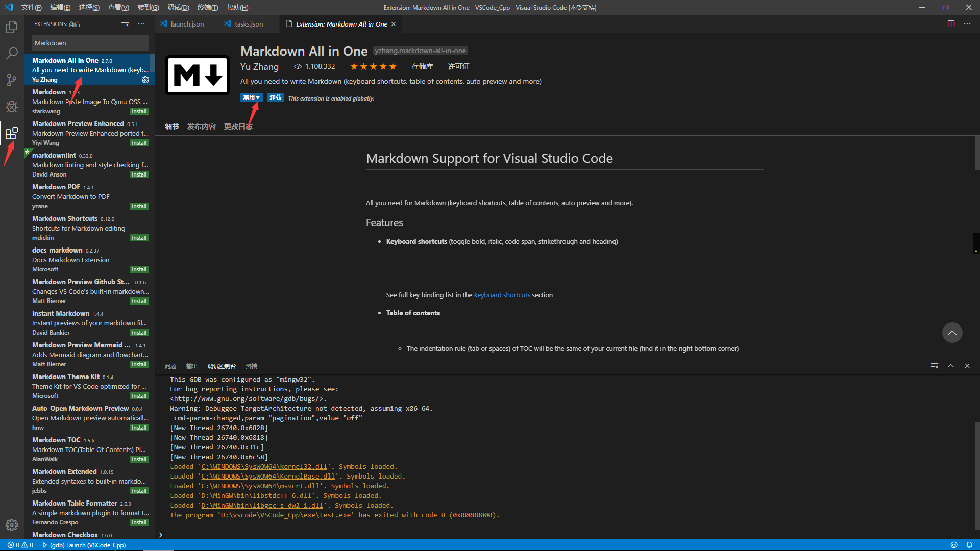Screen dimensions: 980x551
Task: Open the Manage gear in activity bar
Action: click(x=12, y=525)
